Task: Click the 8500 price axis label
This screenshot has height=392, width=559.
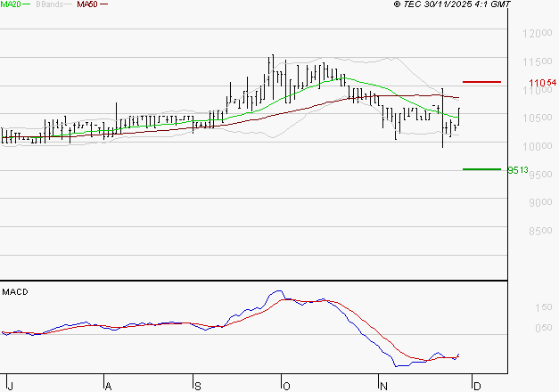Action: pyautogui.click(x=540, y=231)
